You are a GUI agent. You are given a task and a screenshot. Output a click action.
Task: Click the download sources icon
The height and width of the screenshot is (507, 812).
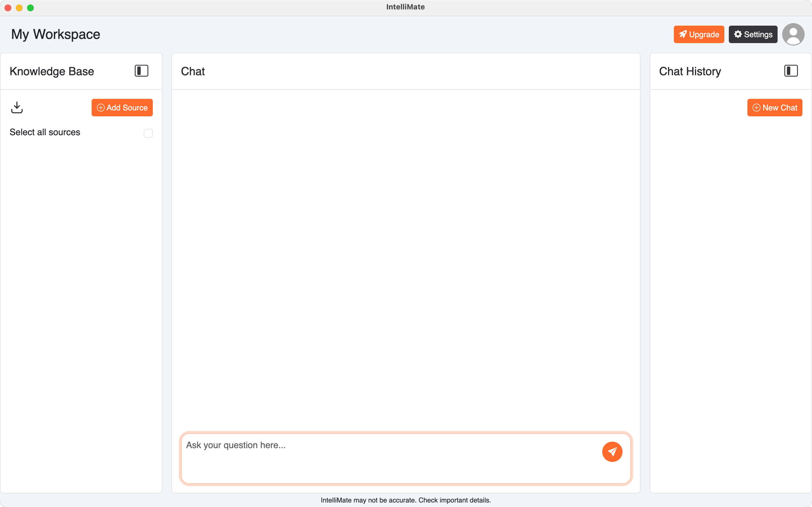click(17, 107)
